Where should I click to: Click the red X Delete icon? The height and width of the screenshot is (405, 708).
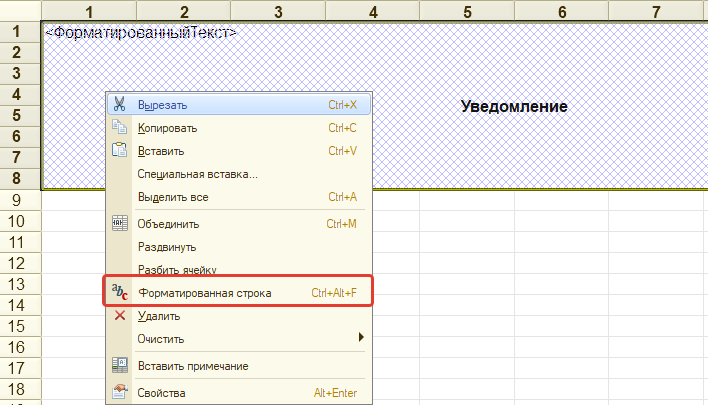tap(120, 315)
